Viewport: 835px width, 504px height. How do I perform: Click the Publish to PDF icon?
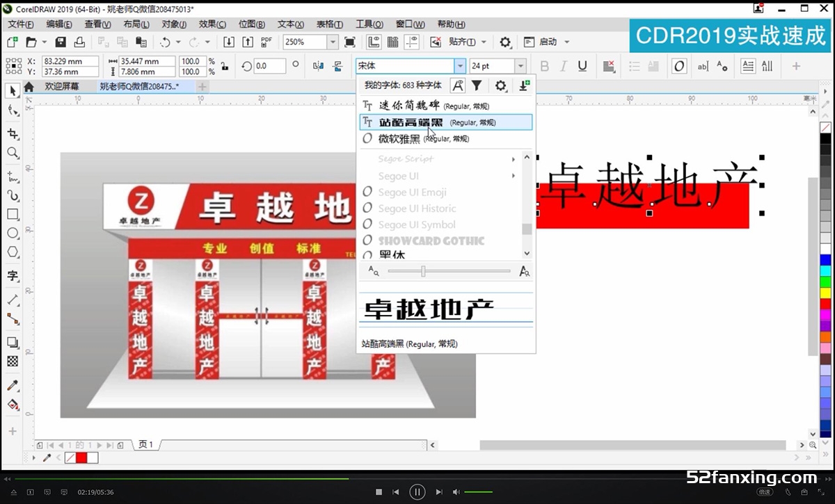tap(266, 42)
